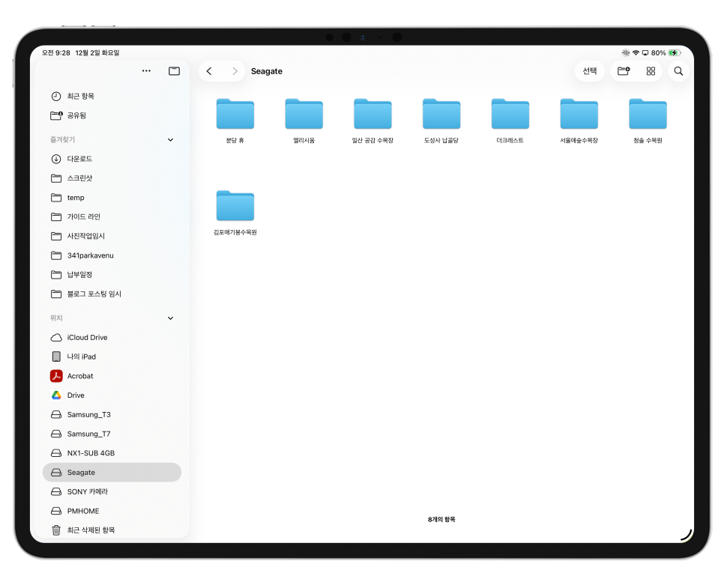Select iCloud Drive location
Viewport: 724px width, 588px height.
pos(112,337)
